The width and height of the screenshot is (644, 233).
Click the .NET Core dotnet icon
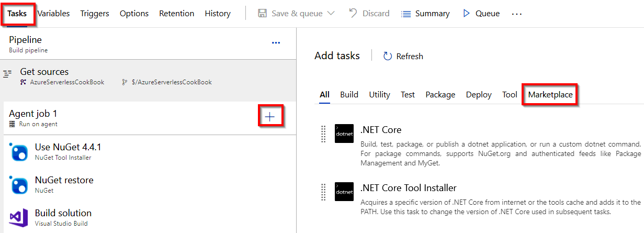pyautogui.click(x=345, y=134)
